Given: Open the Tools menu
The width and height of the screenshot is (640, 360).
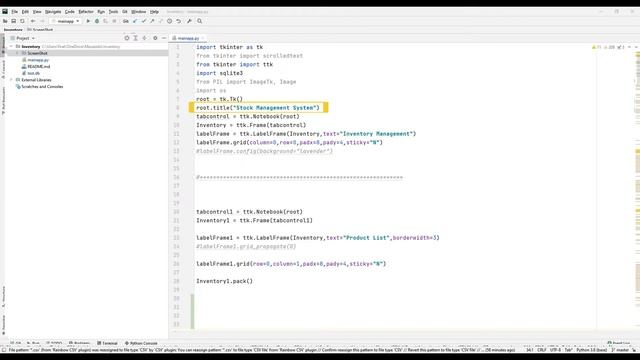Looking at the screenshot, I should (x=113, y=12).
